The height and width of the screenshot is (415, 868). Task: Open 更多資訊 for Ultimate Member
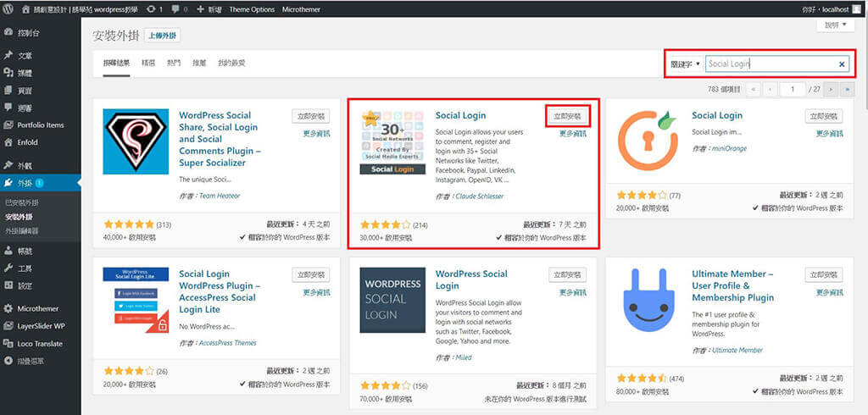coord(829,292)
